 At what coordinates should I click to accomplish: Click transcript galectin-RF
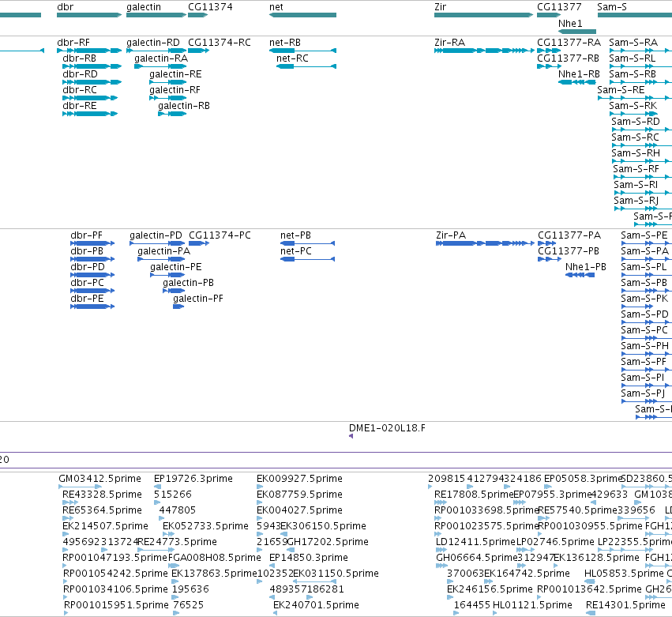click(x=175, y=90)
